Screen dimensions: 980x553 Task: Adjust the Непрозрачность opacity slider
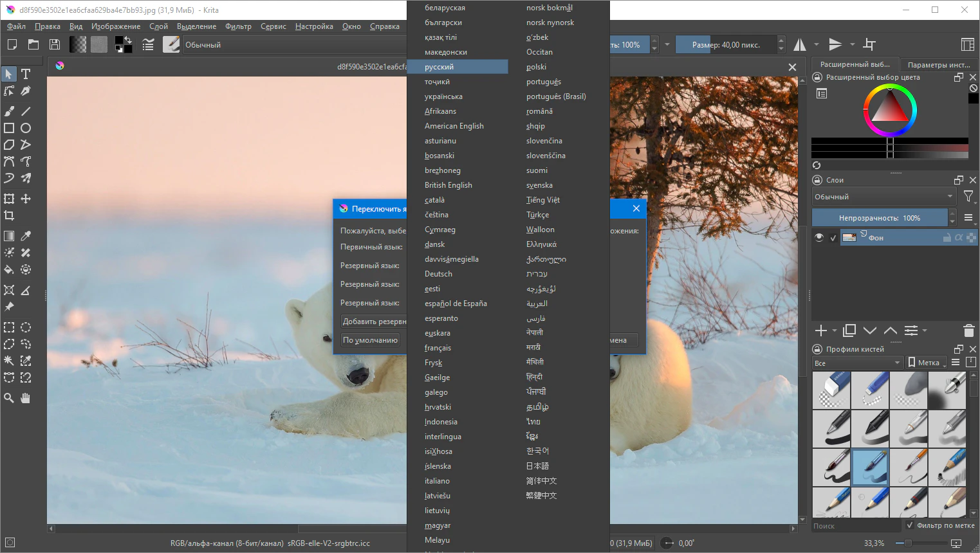(879, 218)
